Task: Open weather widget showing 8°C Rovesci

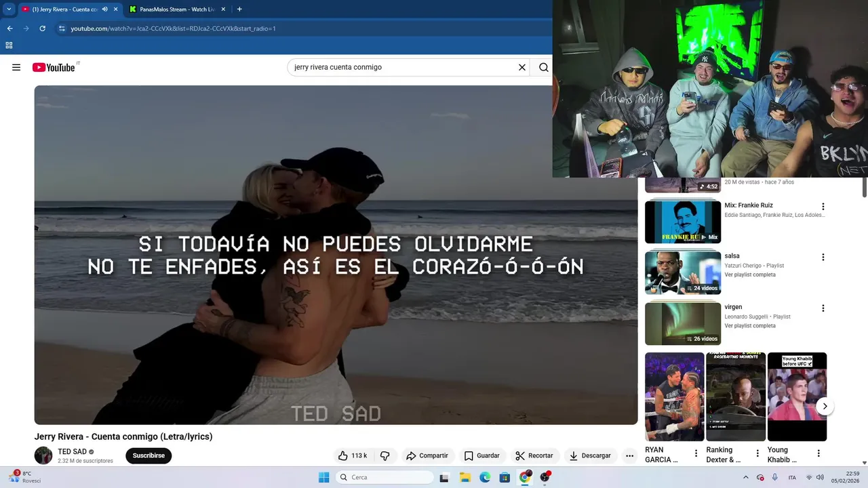Action: pyautogui.click(x=26, y=477)
